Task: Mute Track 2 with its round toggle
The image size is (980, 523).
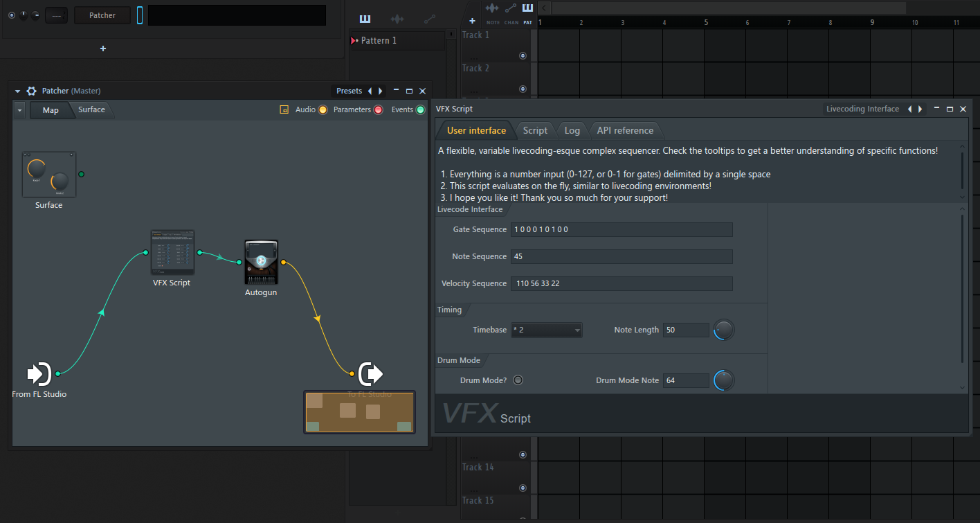Action: click(x=523, y=89)
